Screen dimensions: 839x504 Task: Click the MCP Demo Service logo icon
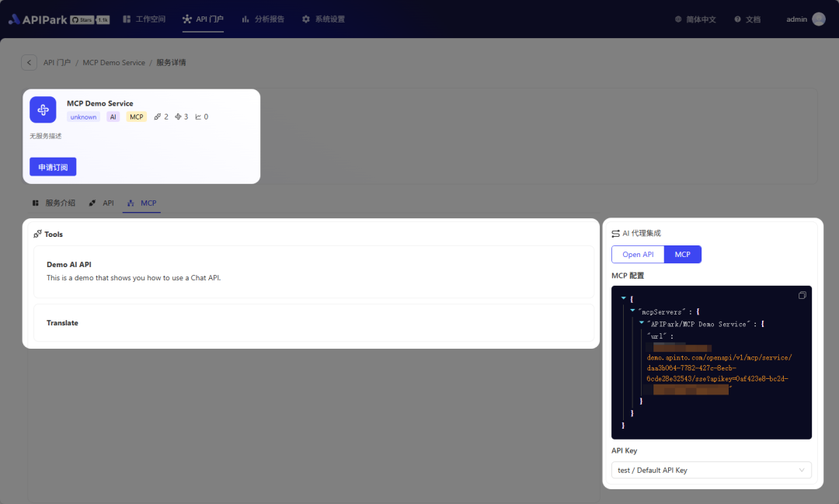[43, 109]
